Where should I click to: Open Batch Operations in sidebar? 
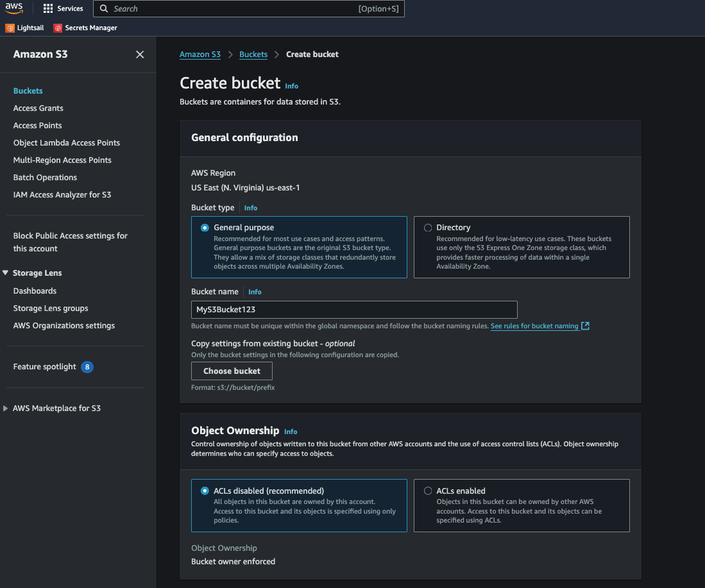coord(45,178)
